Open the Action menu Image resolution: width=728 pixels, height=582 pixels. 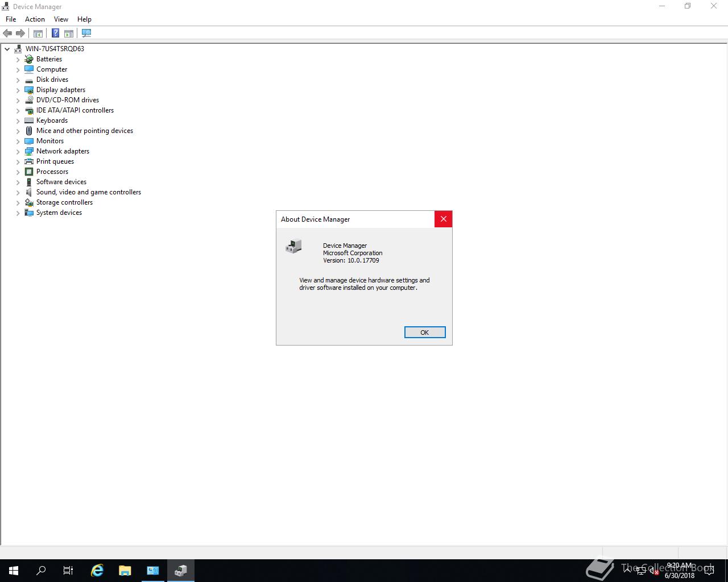[x=35, y=19]
